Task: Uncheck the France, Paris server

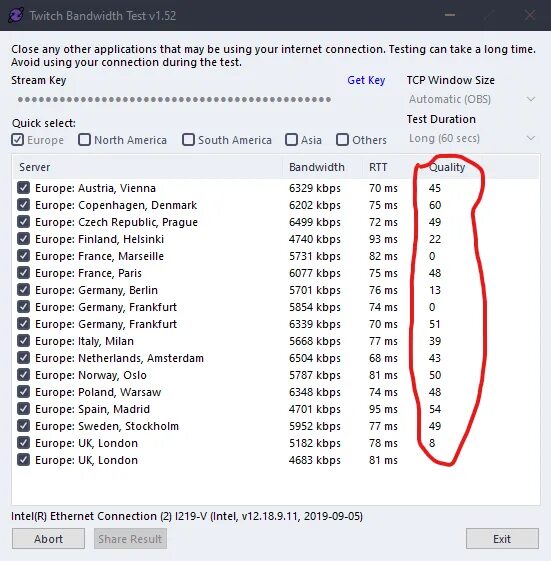Action: 23,273
